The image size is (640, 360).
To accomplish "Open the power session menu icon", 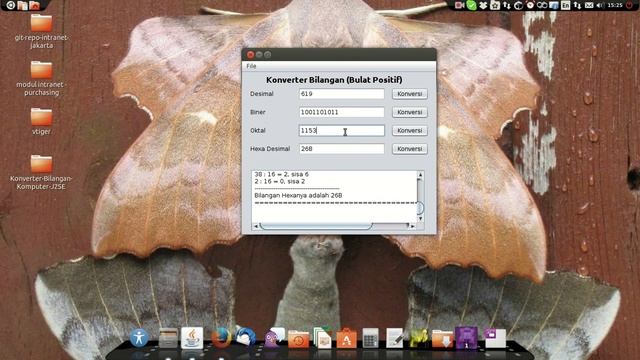I will point(629,5).
